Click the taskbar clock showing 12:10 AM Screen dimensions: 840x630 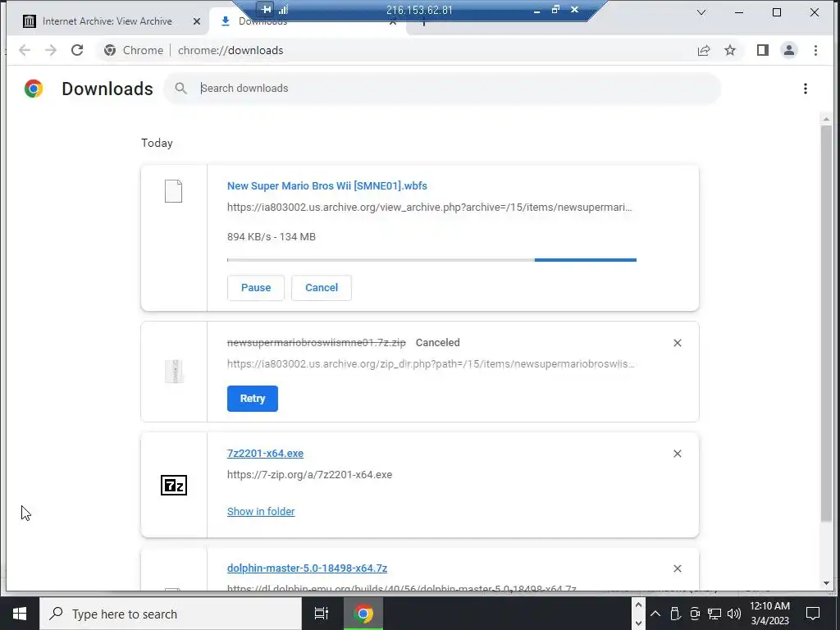coord(769,614)
